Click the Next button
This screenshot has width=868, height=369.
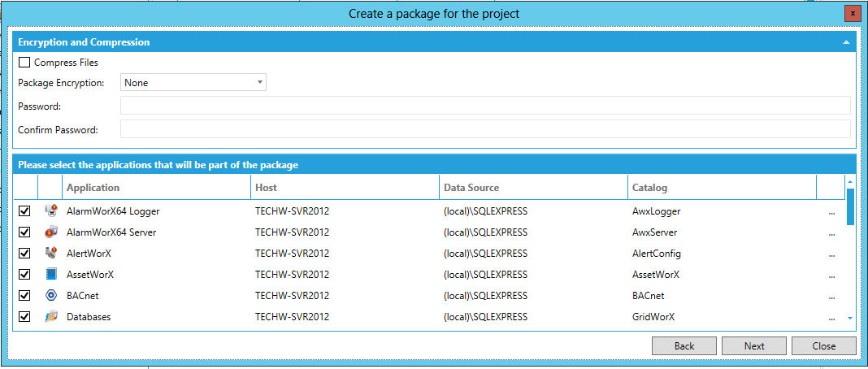[x=753, y=345]
